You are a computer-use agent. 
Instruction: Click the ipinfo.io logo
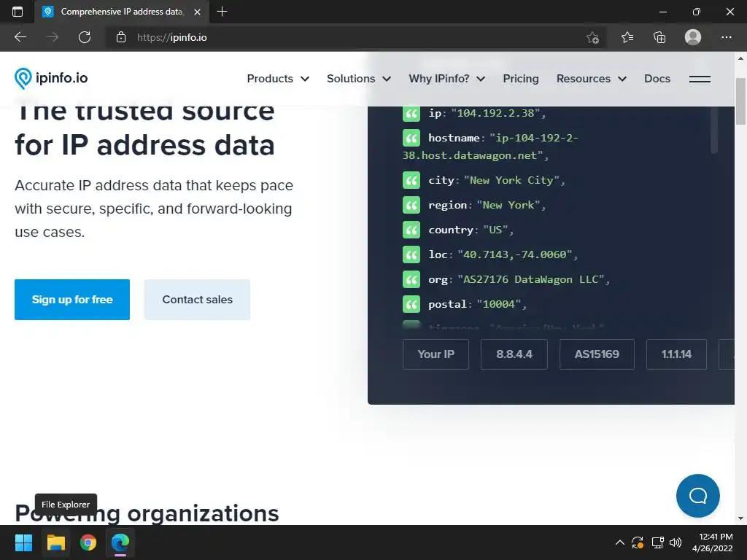(51, 78)
